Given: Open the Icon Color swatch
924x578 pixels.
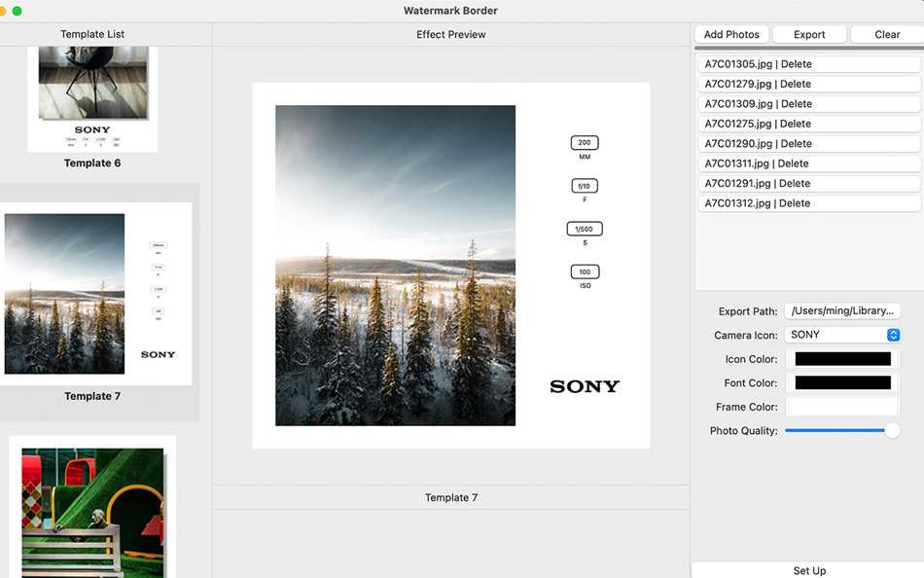Looking at the screenshot, I should coord(842,359).
